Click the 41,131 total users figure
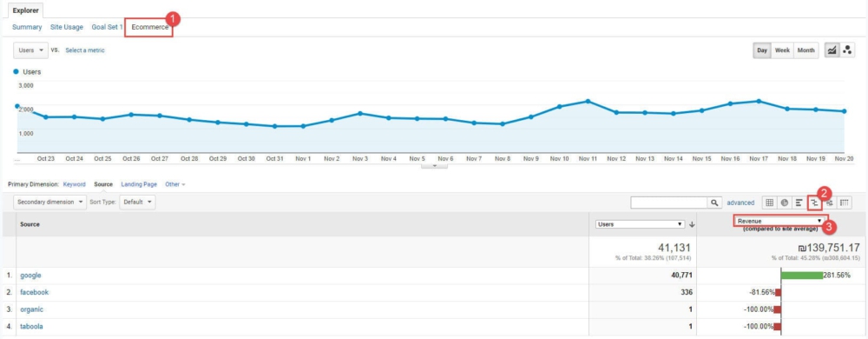The height and width of the screenshot is (339, 868). tap(674, 248)
